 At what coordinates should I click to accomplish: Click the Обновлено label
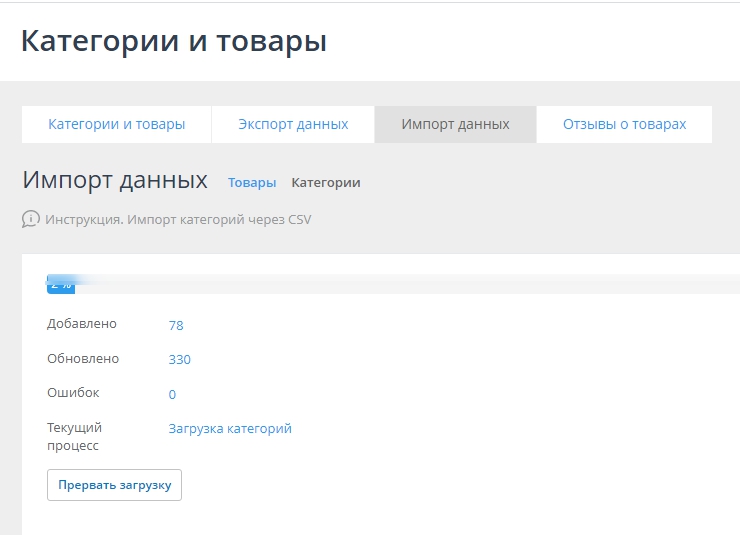click(83, 359)
